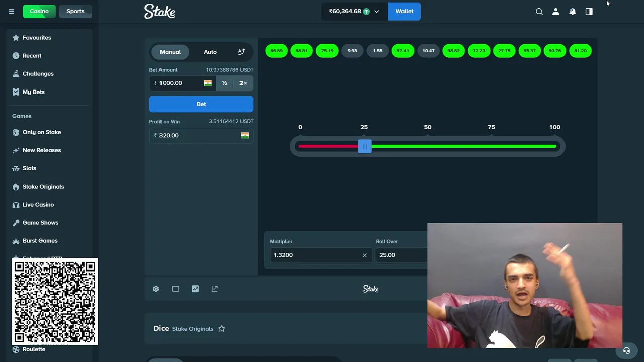Click the New Releases sparkle icon
This screenshot has width=644, height=362.
pos(16,150)
